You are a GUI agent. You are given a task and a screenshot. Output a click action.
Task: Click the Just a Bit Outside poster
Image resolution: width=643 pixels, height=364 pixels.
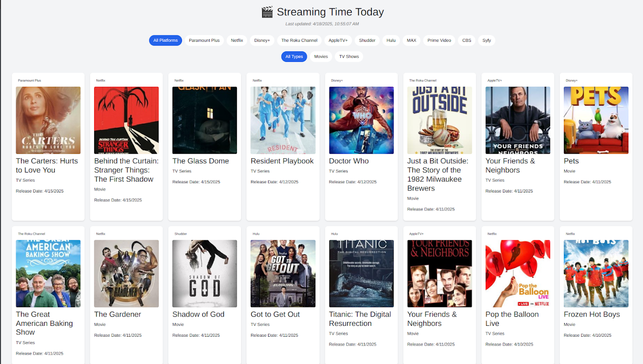(440, 121)
